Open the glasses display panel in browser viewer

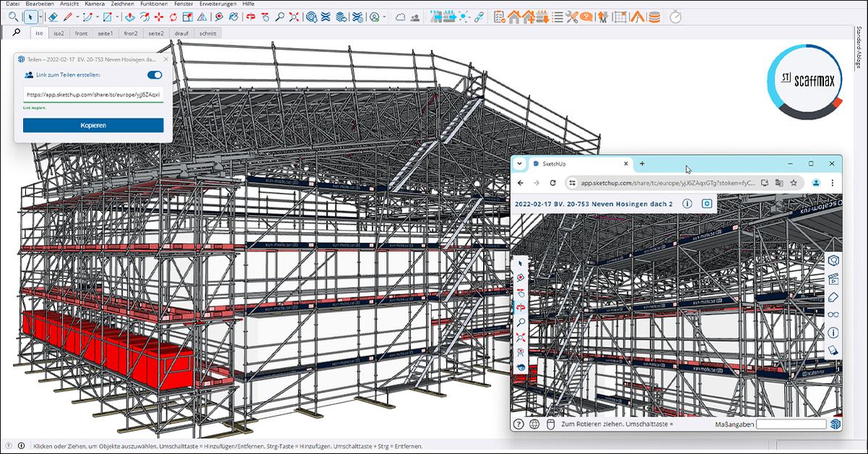833,314
